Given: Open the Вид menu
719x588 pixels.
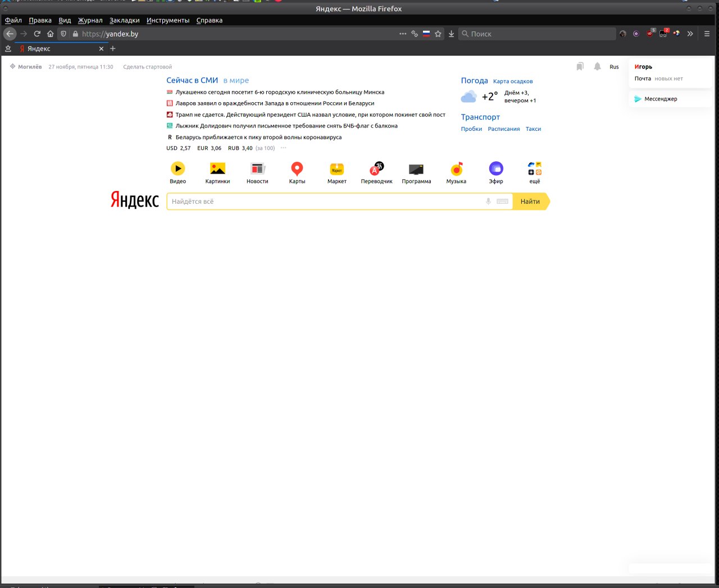Looking at the screenshot, I should (65, 20).
